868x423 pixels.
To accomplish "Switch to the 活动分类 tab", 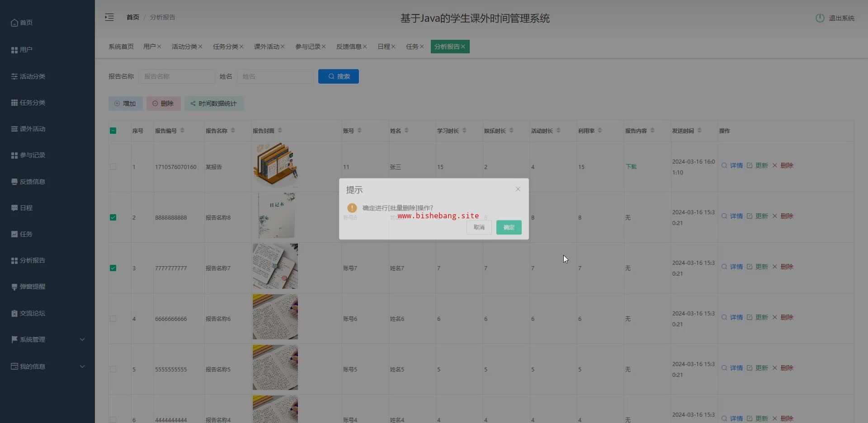I will (x=184, y=47).
